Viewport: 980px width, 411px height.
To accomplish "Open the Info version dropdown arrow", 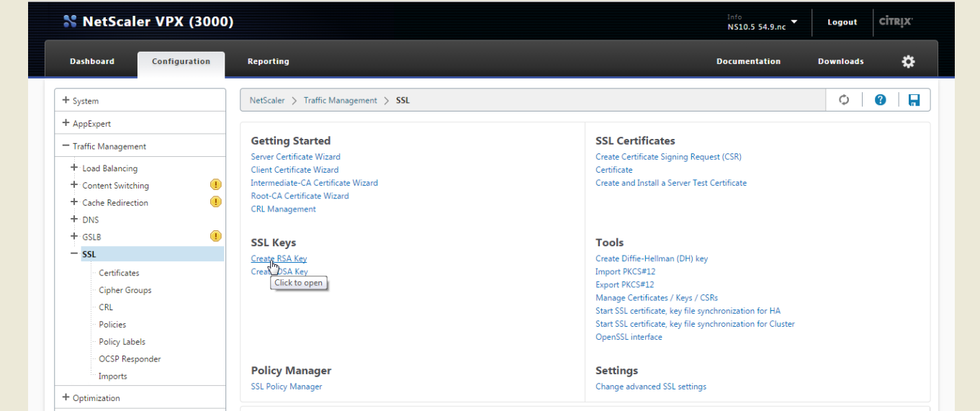I will point(794,22).
